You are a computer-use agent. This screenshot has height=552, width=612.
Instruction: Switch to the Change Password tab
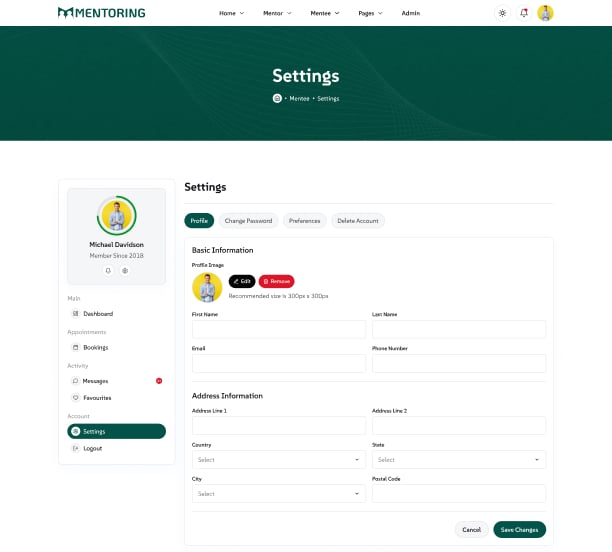[x=248, y=221]
